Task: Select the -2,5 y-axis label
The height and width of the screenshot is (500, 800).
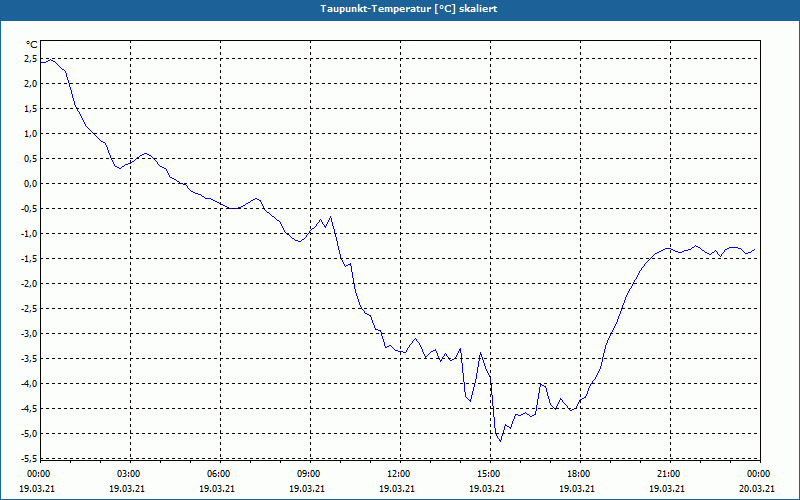Action: tap(29, 309)
